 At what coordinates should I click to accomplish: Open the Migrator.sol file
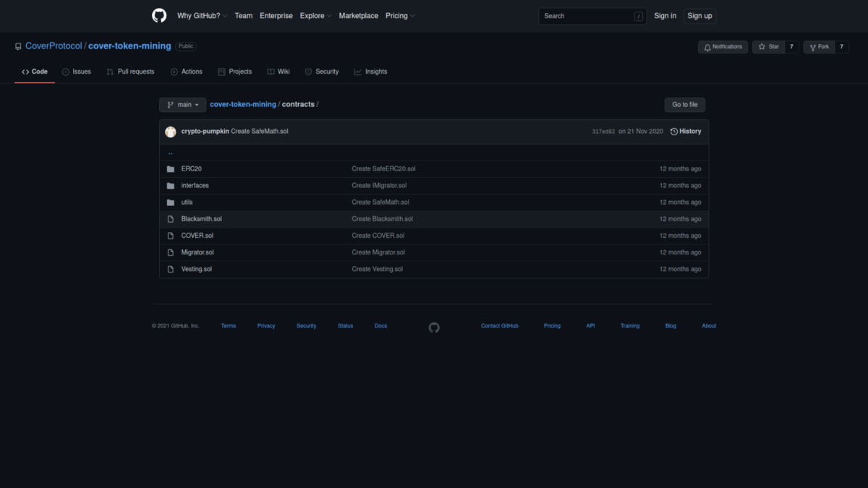(x=197, y=252)
